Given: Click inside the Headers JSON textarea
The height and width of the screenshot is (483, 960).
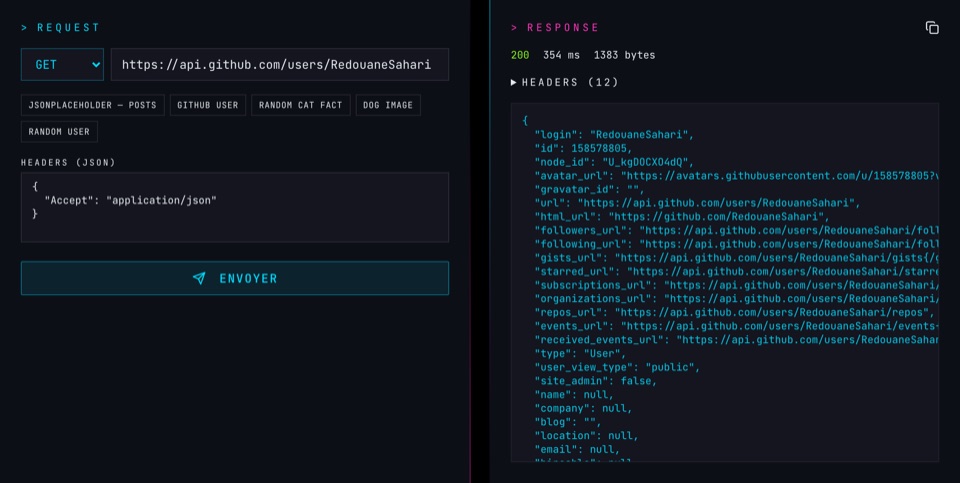Looking at the screenshot, I should 235,208.
